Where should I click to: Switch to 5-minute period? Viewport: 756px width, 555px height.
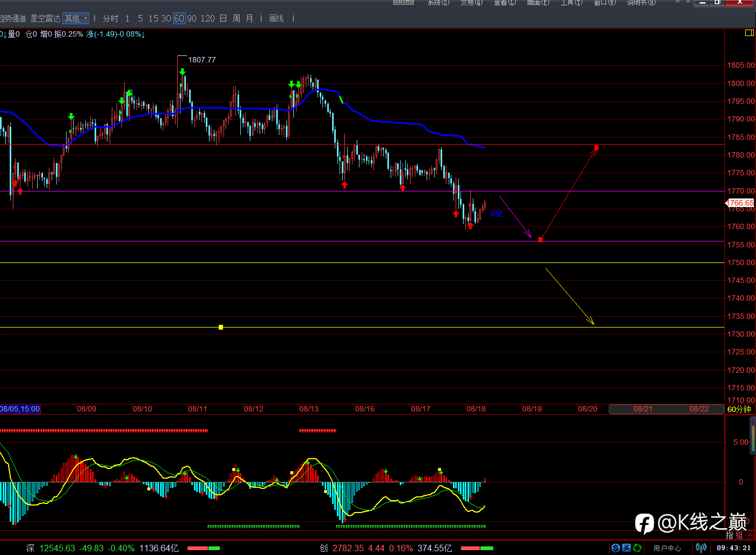point(140,18)
